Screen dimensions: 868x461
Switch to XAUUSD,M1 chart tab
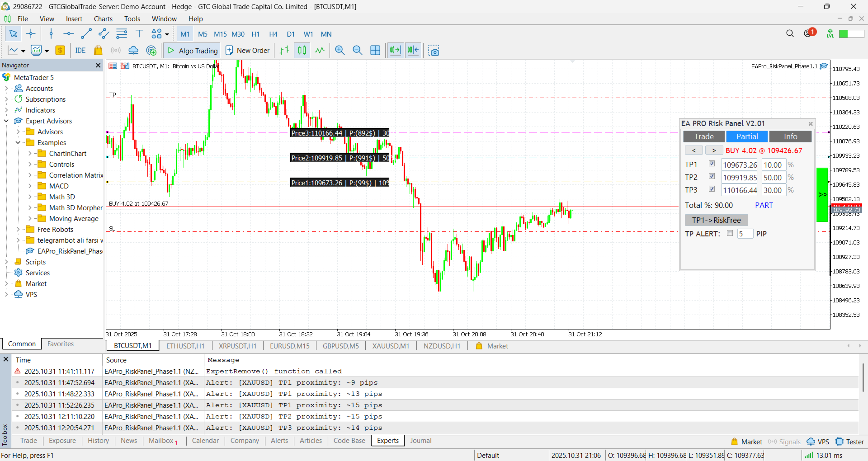[x=391, y=346]
